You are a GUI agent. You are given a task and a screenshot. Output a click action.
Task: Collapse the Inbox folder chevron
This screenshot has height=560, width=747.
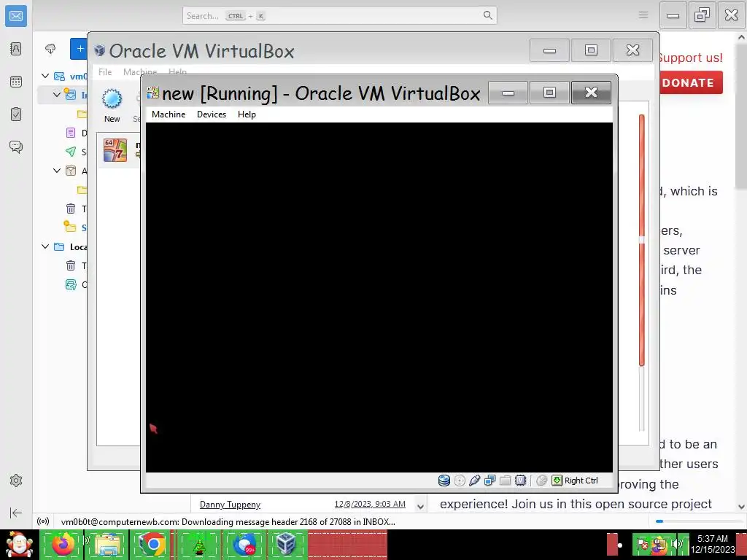coord(57,95)
